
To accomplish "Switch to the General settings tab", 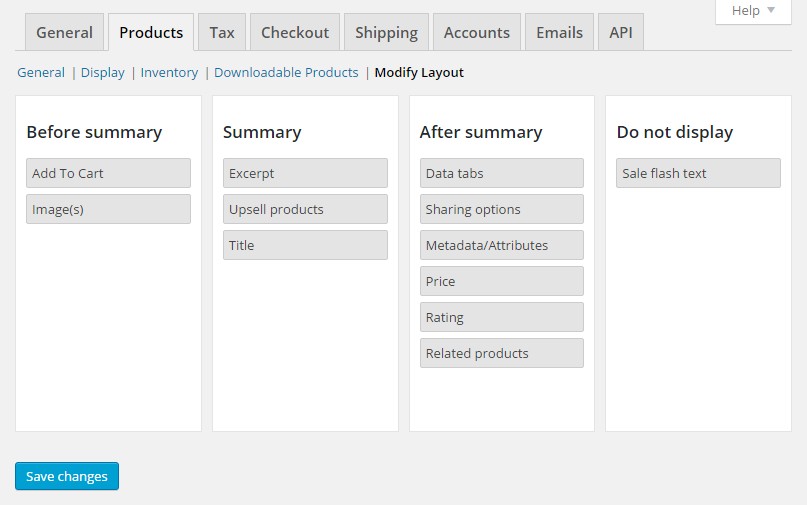I will 64,32.
